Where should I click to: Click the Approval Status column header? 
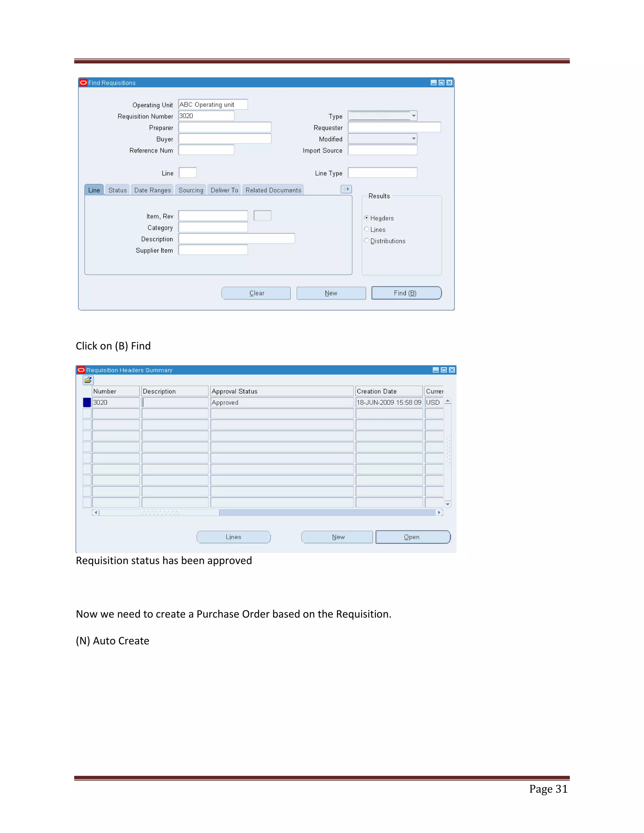click(x=282, y=391)
